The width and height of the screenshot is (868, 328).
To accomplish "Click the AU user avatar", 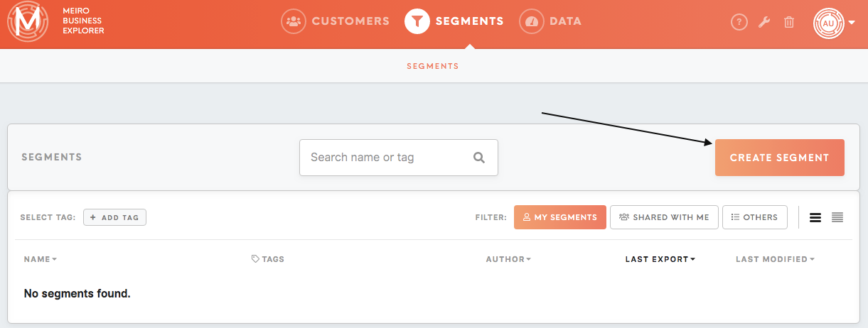I will click(828, 23).
